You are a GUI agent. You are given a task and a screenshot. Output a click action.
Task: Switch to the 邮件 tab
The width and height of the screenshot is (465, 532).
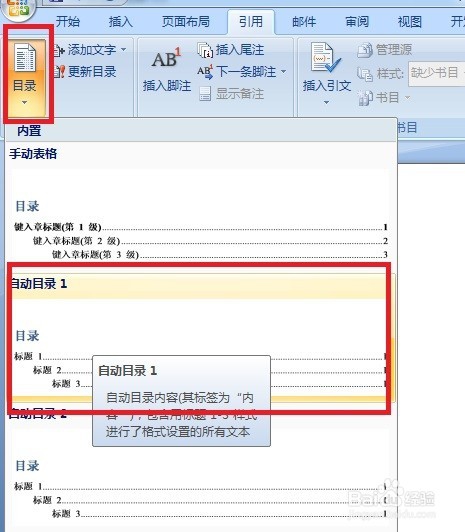[304, 22]
